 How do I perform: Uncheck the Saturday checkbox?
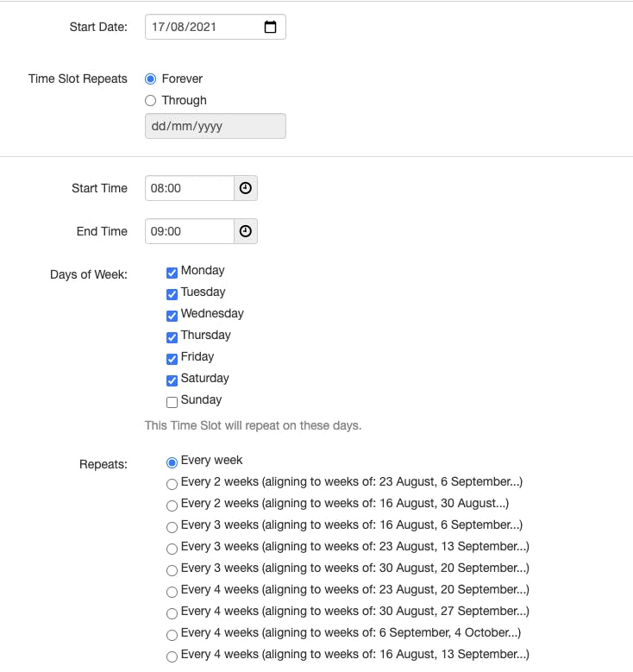pyautogui.click(x=172, y=380)
